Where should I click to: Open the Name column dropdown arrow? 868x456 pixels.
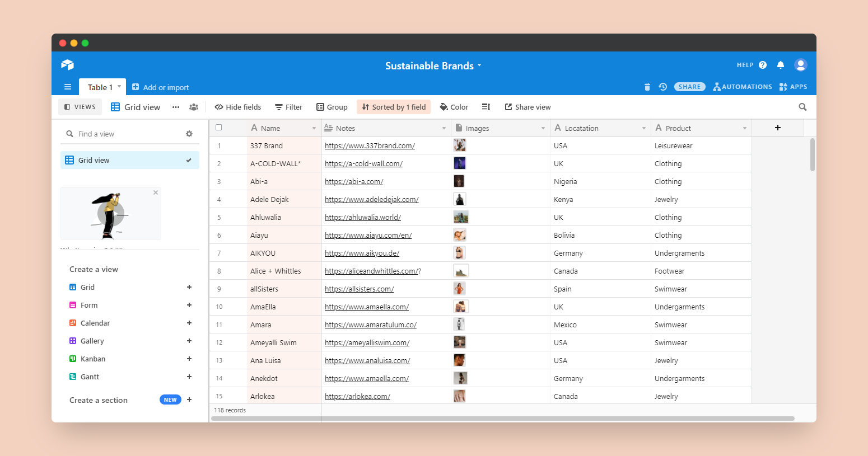[314, 128]
